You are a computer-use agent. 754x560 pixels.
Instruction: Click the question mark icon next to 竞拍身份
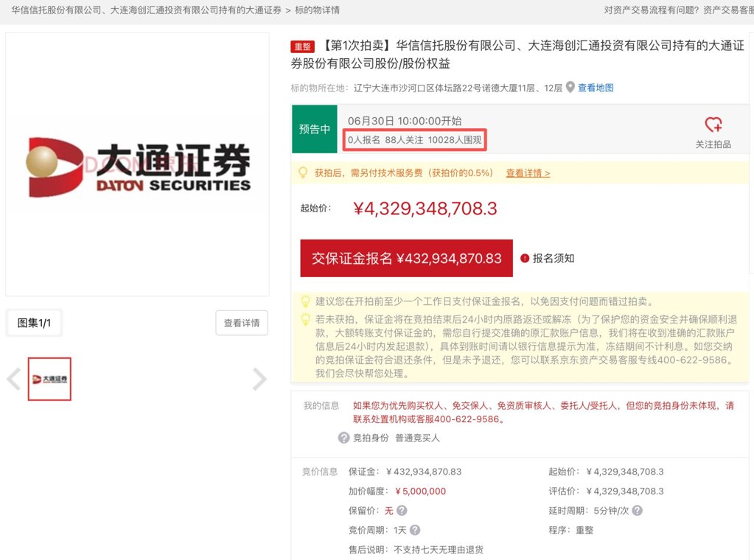343,438
